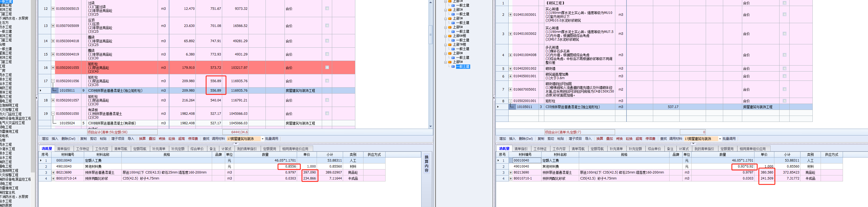The image size is (868, 207).
Task: Select the material row 49010040 with quantity 0.8556
Action: click(212, 166)
